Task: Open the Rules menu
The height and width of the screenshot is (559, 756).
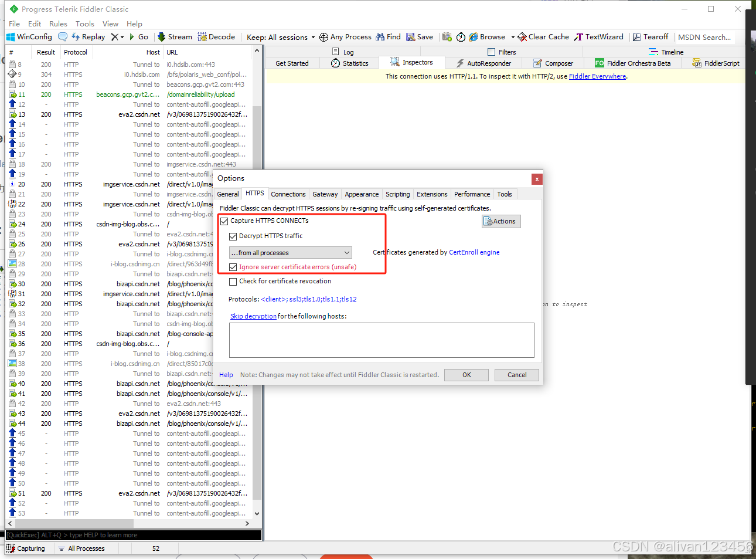Action: (58, 24)
